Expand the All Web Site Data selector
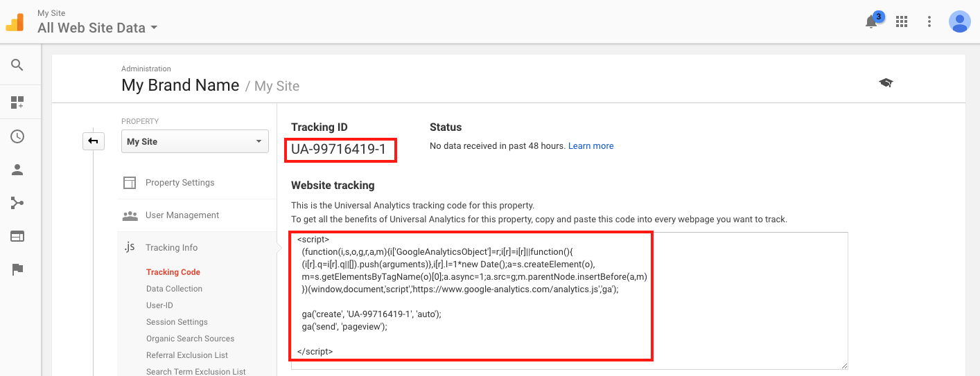Viewport: 980px width, 376px height. click(x=98, y=28)
